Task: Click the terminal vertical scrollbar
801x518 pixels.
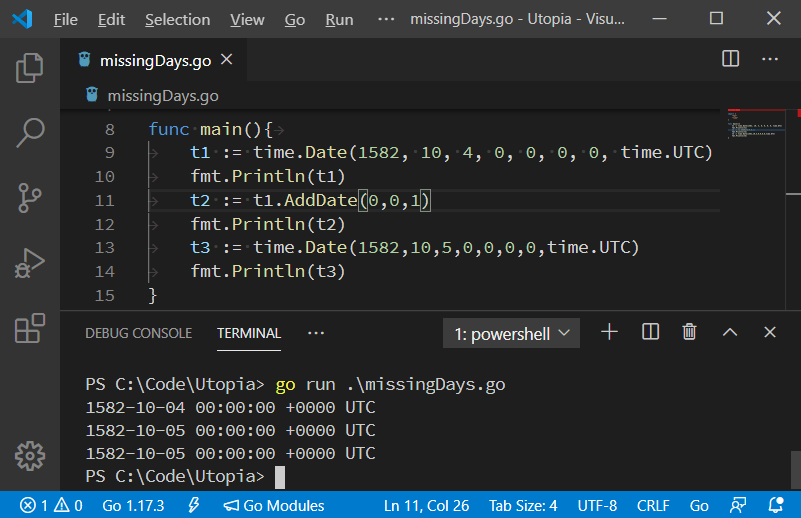Action: pyautogui.click(x=795, y=470)
